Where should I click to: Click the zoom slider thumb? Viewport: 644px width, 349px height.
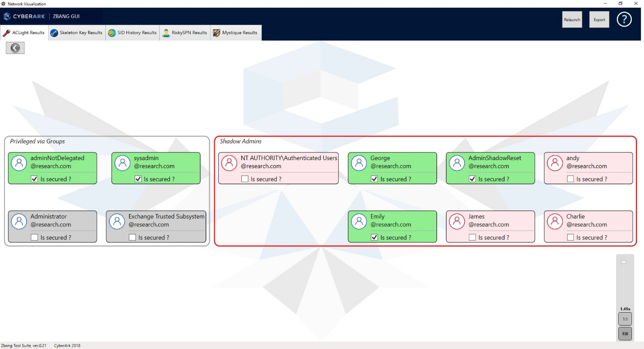coord(624,262)
